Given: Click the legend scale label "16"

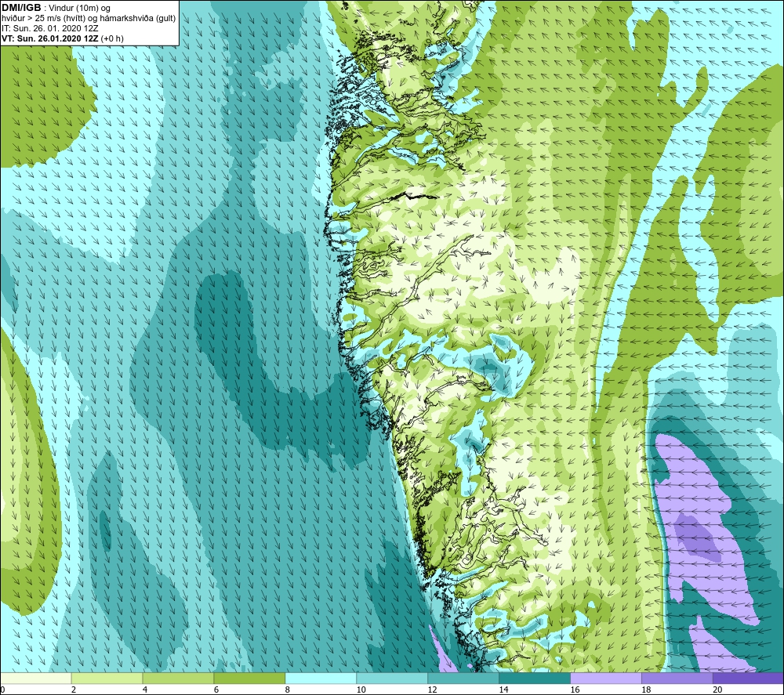Looking at the screenshot, I should 575,690.
